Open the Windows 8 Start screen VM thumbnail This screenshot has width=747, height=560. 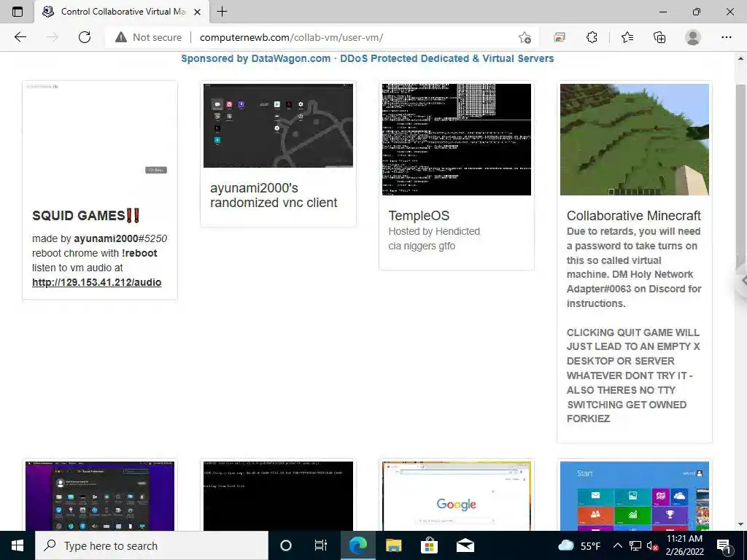pyautogui.click(x=635, y=496)
